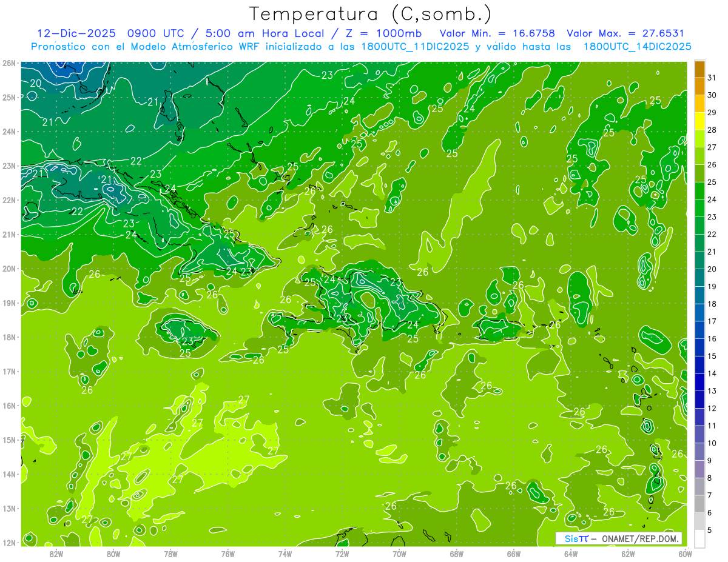Image resolution: width=728 pixels, height=562 pixels.
Task: Click the dark orange swatch atop the color scale
Action: [699, 70]
